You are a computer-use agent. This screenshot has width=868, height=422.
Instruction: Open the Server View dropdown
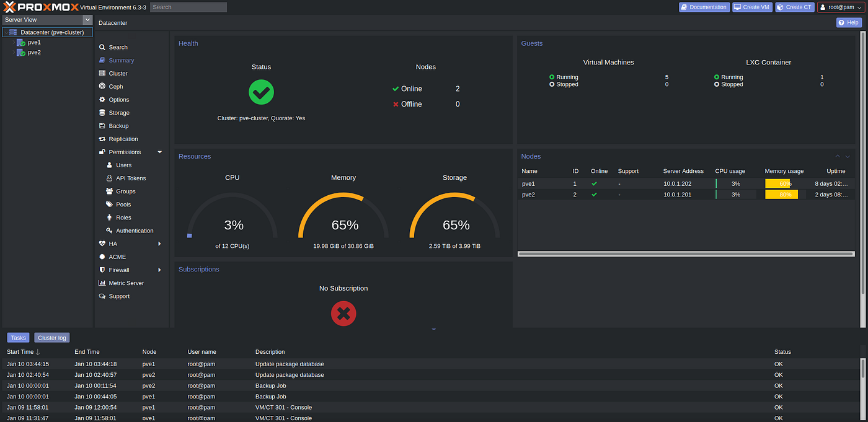coord(87,20)
